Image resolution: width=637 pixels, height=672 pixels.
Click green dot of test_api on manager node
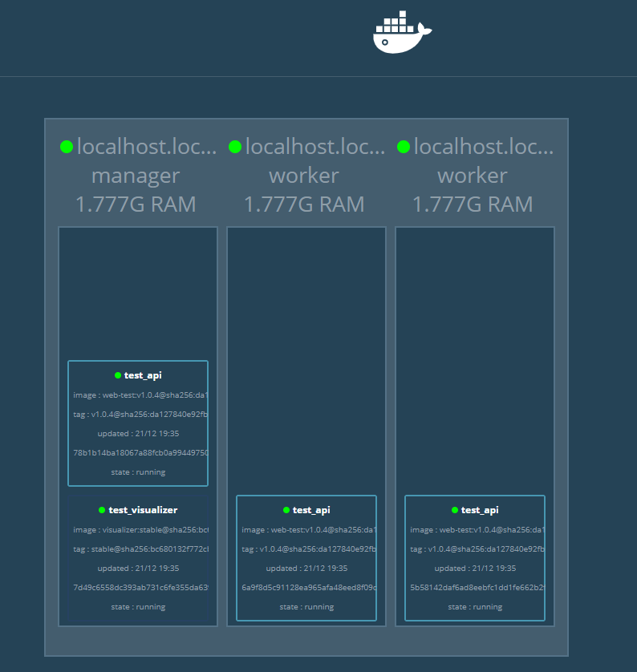tap(118, 375)
